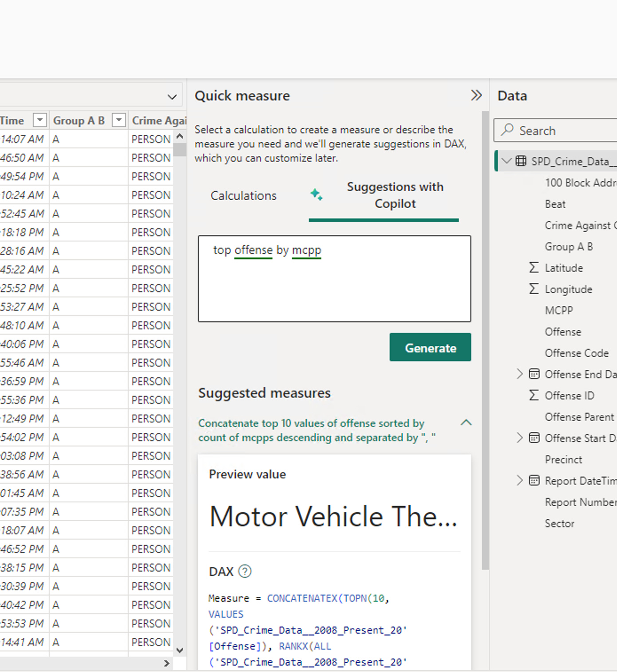This screenshot has height=672, width=617.
Task: Collapse the Quick measure pane with double chevron
Action: tap(476, 95)
